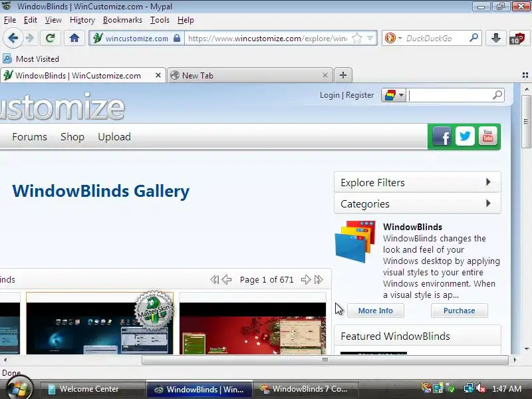Switch to Welcome Center taskbar window
This screenshot has height=399, width=532.
[x=92, y=389]
